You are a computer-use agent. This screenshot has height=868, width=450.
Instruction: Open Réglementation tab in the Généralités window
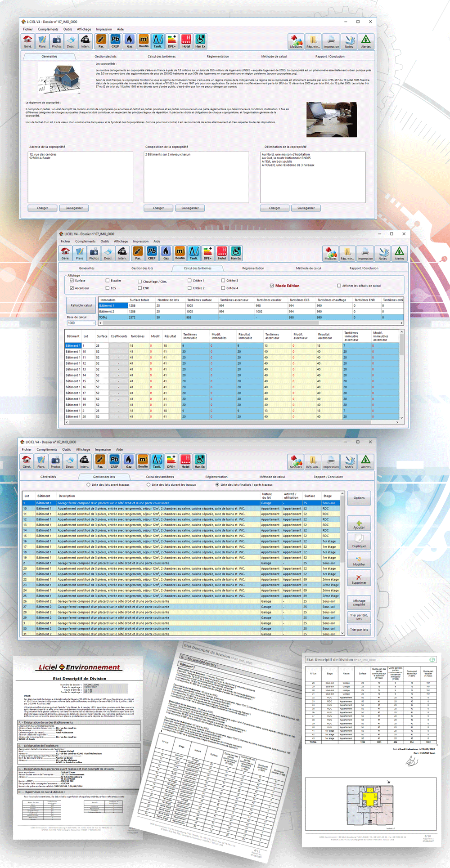point(218,57)
